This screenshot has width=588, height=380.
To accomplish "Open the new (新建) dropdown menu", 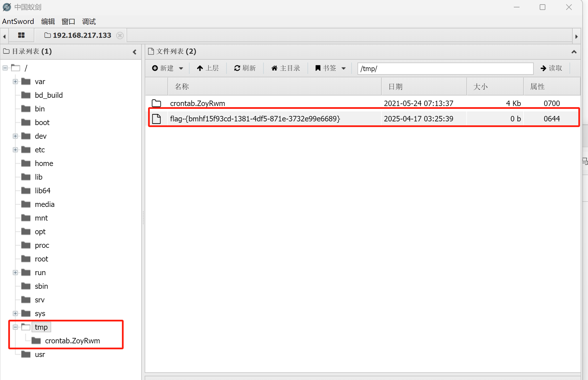I will pyautogui.click(x=167, y=68).
